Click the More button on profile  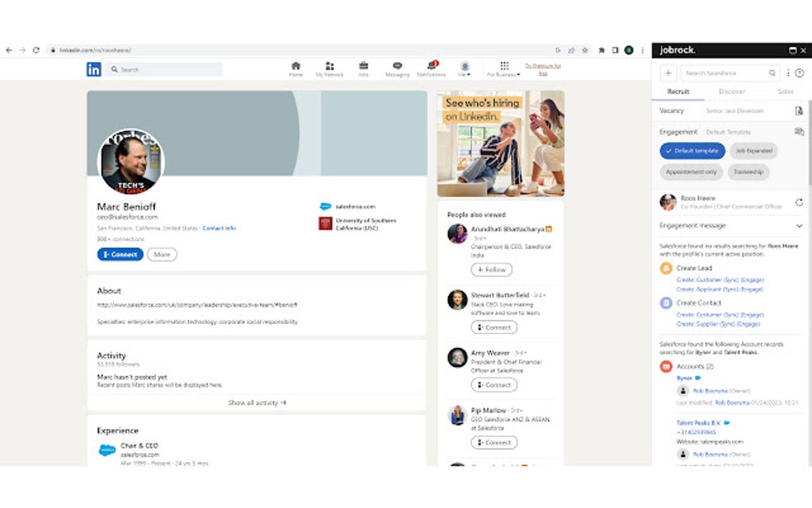(162, 254)
